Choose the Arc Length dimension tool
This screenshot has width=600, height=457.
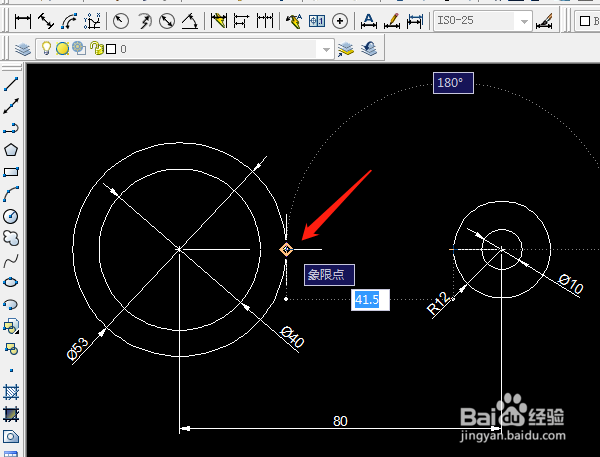[x=69, y=21]
